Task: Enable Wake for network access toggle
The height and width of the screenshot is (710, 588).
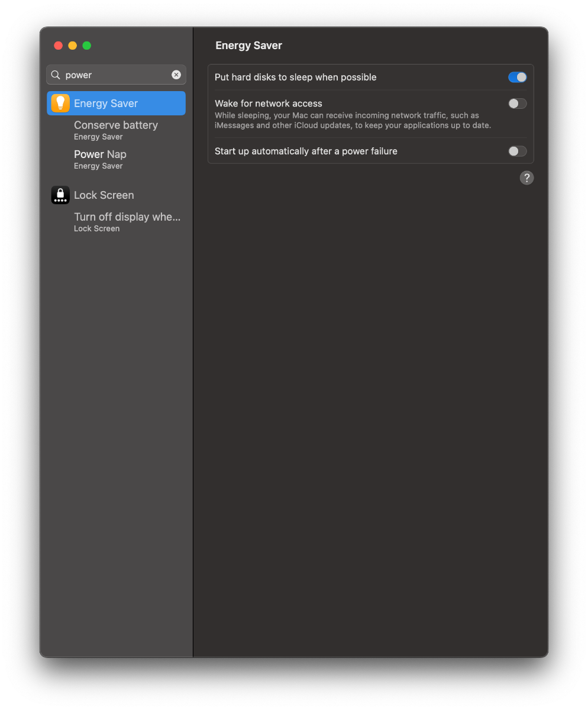Action: 517,104
